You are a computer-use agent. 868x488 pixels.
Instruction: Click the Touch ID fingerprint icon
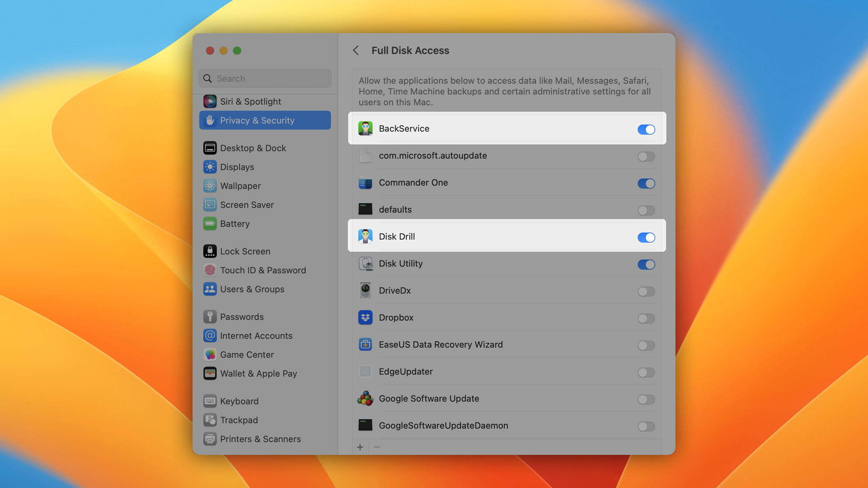pos(210,270)
